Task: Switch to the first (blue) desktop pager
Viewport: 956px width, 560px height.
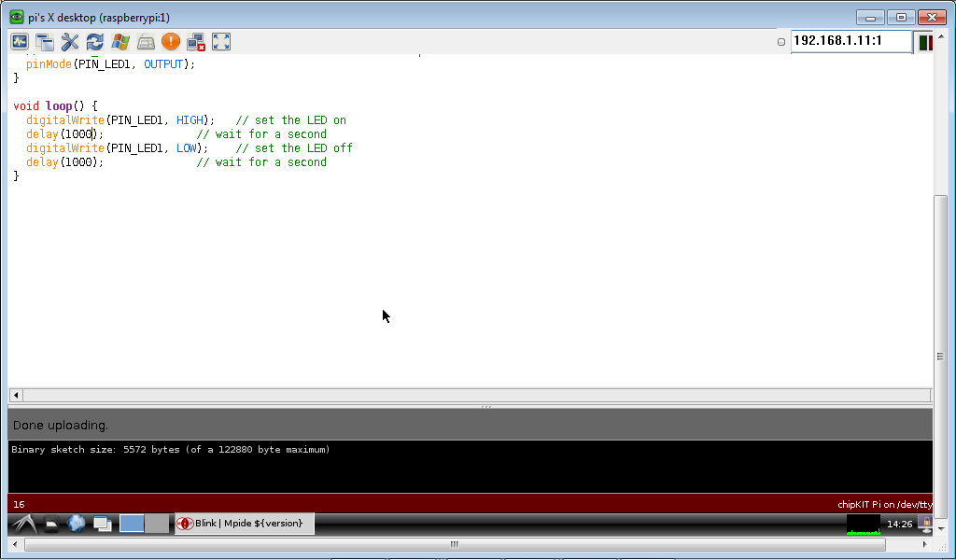Action: tap(132, 524)
